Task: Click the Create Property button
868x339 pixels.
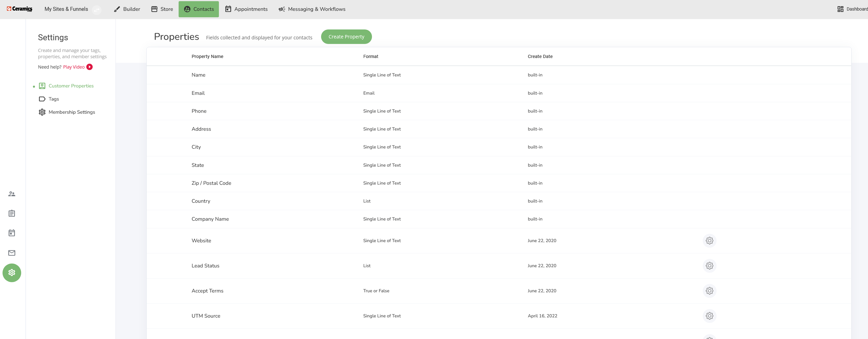Action: point(346,37)
